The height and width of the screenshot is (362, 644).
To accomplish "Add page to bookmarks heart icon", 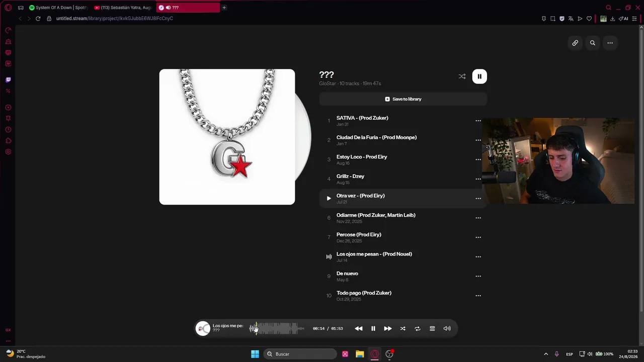I will point(589,19).
